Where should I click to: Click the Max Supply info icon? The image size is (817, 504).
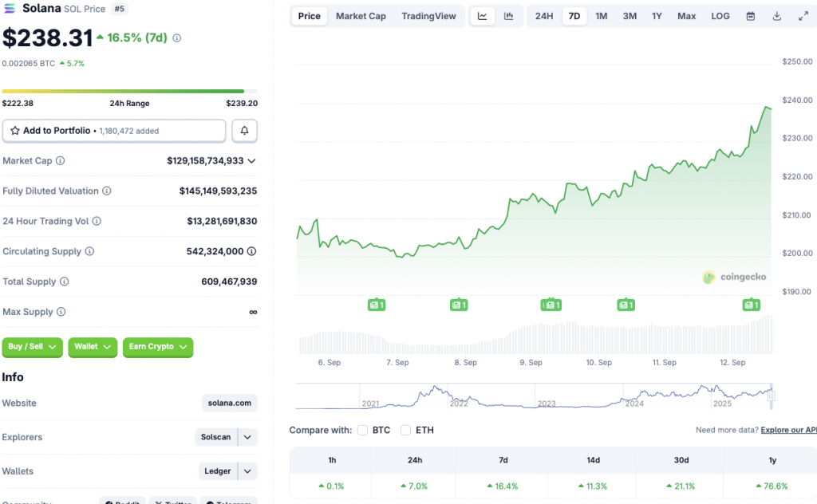point(61,311)
